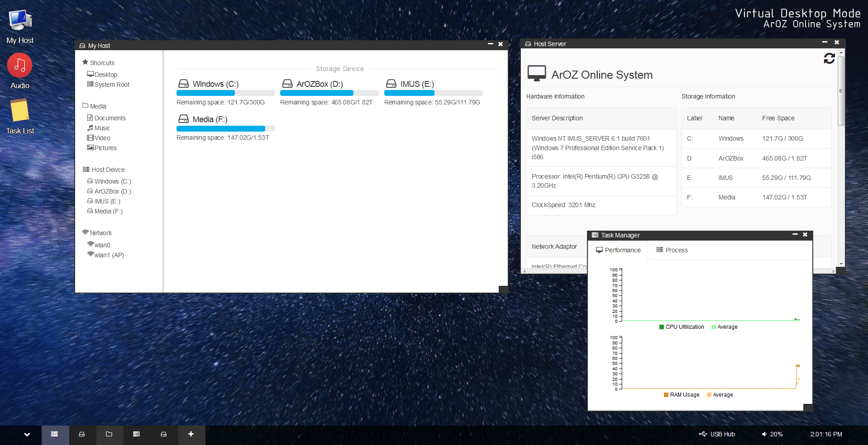Click the volume speaker icon at 20%

click(x=764, y=434)
